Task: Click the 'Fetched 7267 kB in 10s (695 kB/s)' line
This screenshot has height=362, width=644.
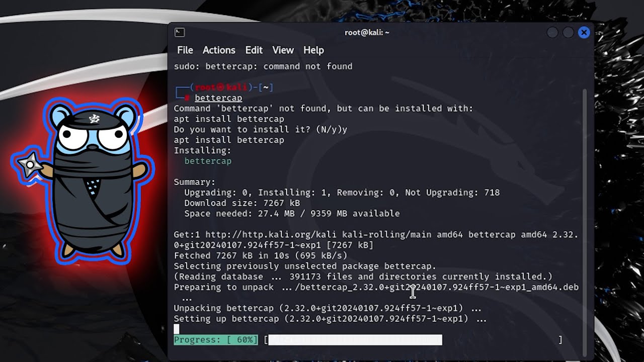Action: [261, 256]
